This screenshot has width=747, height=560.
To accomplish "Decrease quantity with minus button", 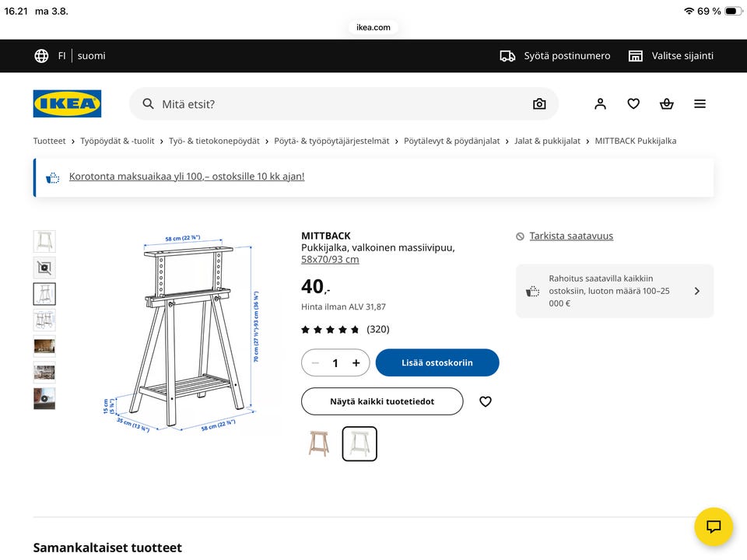I will (x=315, y=363).
